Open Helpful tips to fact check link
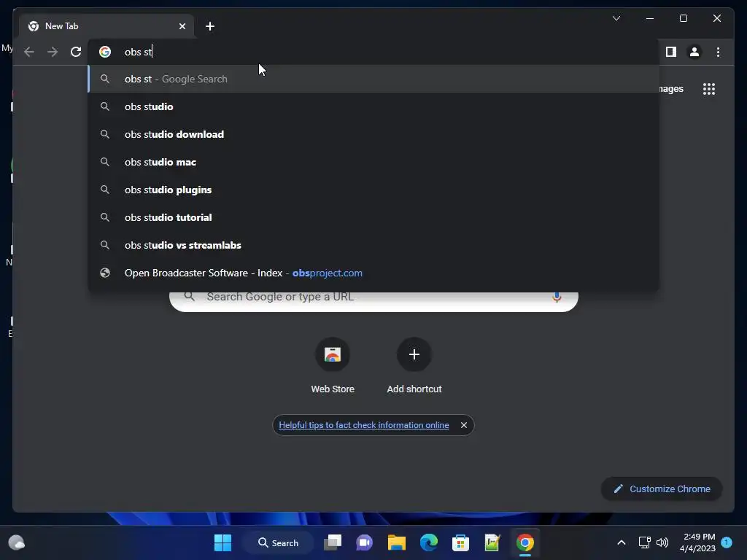Screen dimensions: 747x560 (363, 425)
